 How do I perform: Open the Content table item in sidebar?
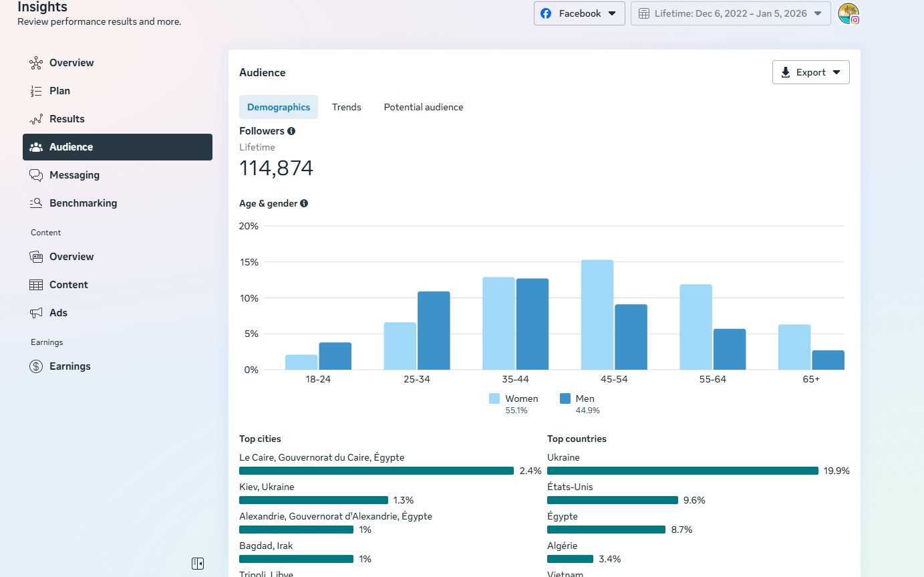(x=68, y=285)
